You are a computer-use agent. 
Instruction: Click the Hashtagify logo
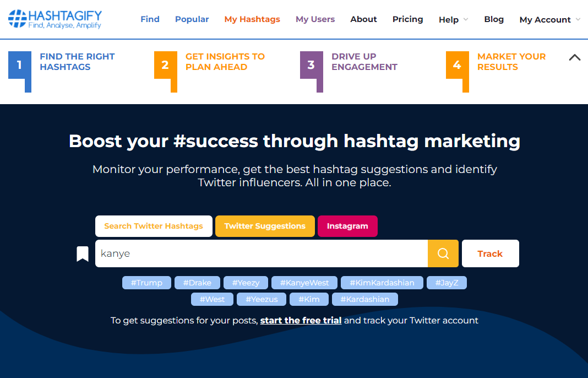(x=55, y=19)
